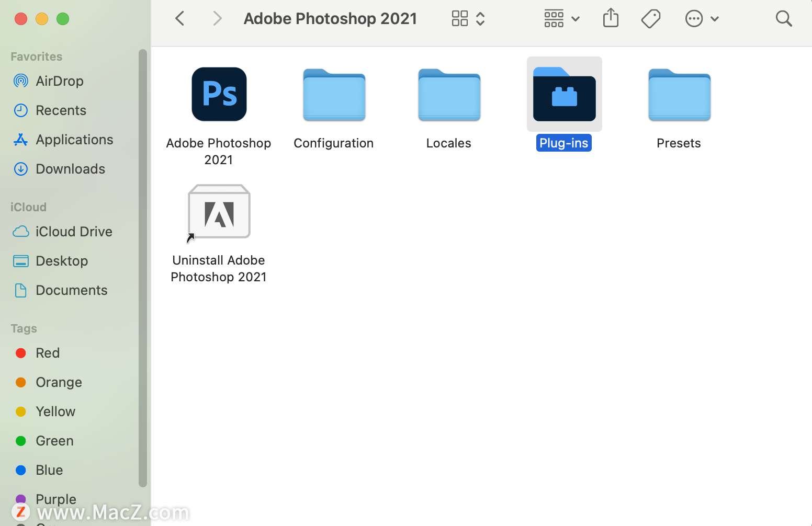Click the Configuration folder name
Image resolution: width=812 pixels, height=526 pixels.
click(334, 143)
